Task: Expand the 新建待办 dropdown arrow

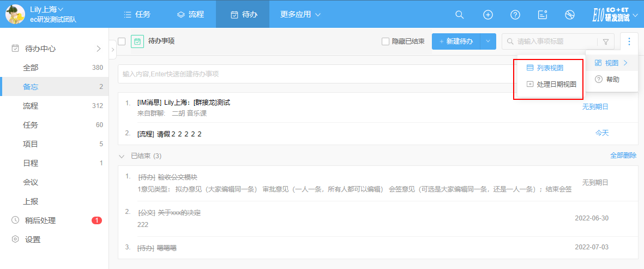Action: click(x=488, y=41)
